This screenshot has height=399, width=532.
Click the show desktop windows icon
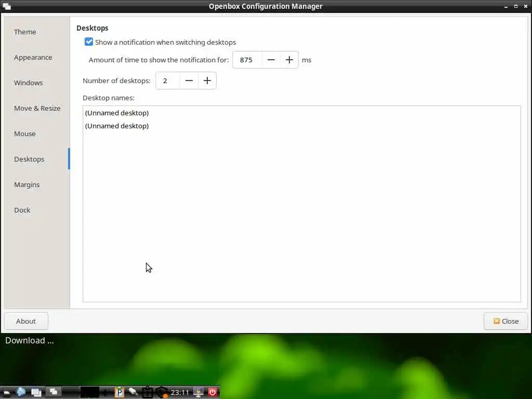[x=36, y=393]
